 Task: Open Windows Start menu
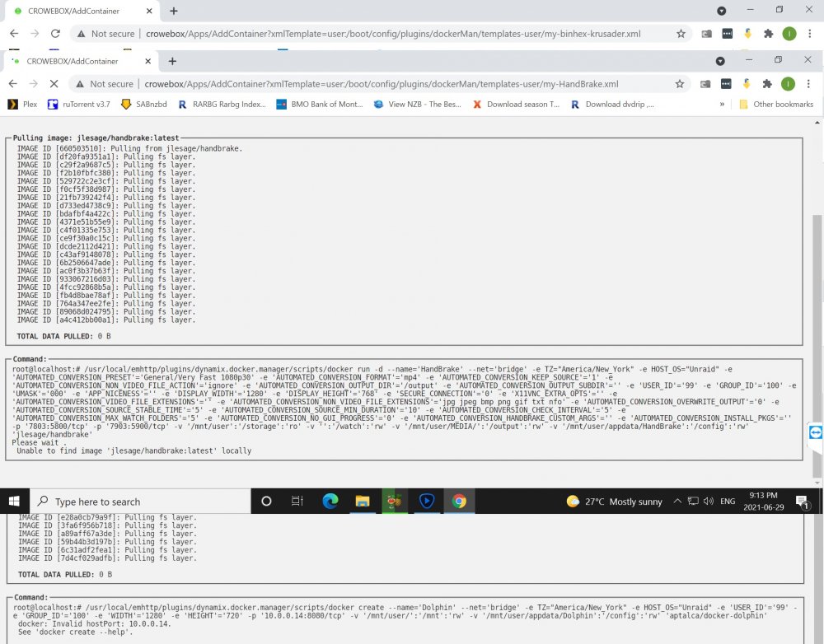click(14, 502)
